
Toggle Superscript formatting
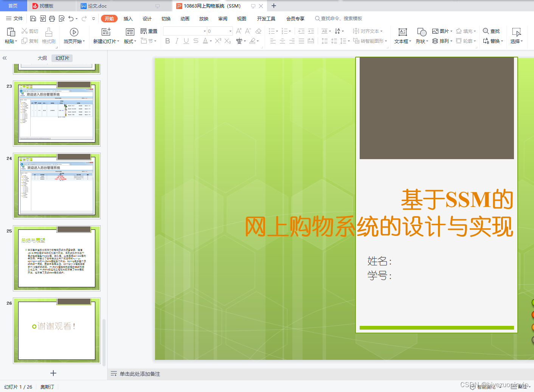pos(218,41)
